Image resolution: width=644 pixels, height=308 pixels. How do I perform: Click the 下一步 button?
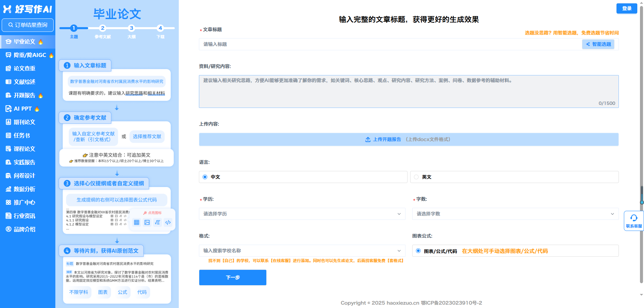point(232,278)
